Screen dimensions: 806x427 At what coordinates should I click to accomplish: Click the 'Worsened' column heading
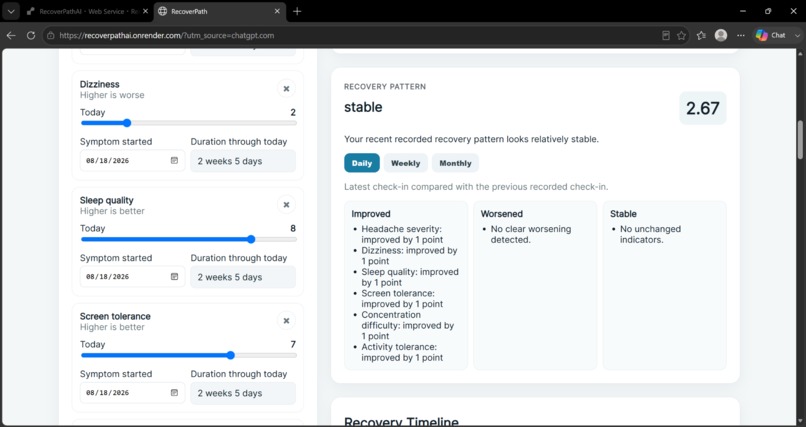click(x=502, y=214)
